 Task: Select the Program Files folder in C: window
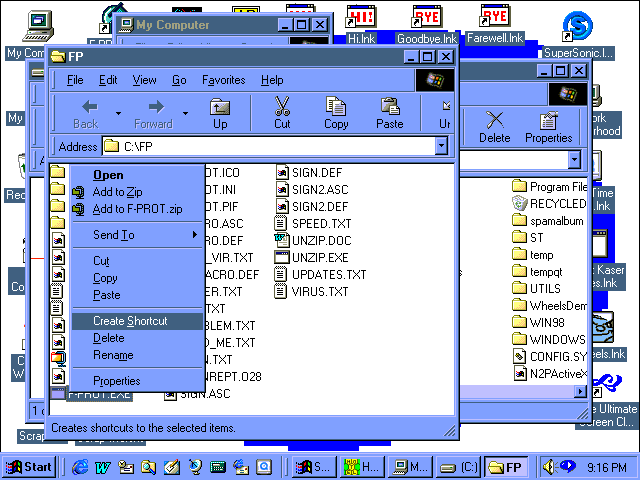point(549,187)
